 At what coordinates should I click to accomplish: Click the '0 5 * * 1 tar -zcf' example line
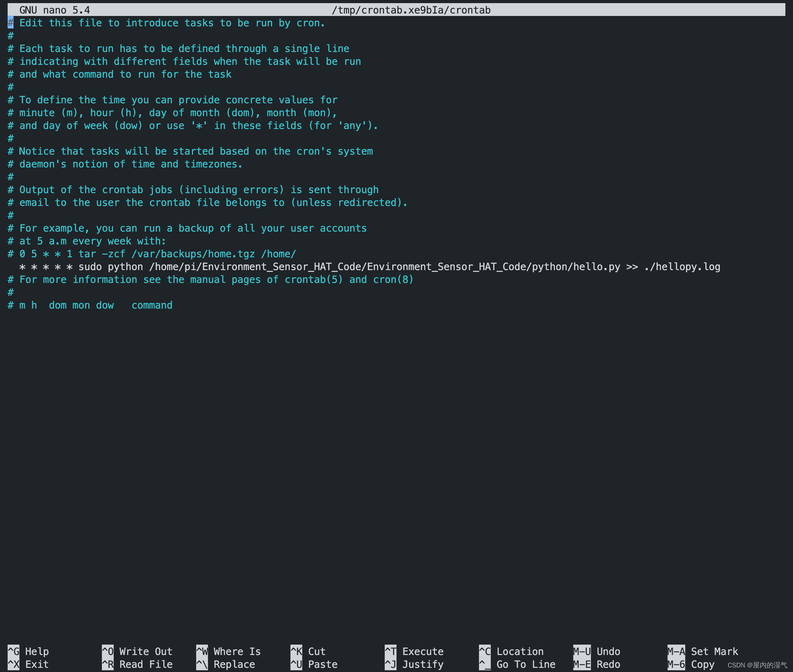coord(152,254)
